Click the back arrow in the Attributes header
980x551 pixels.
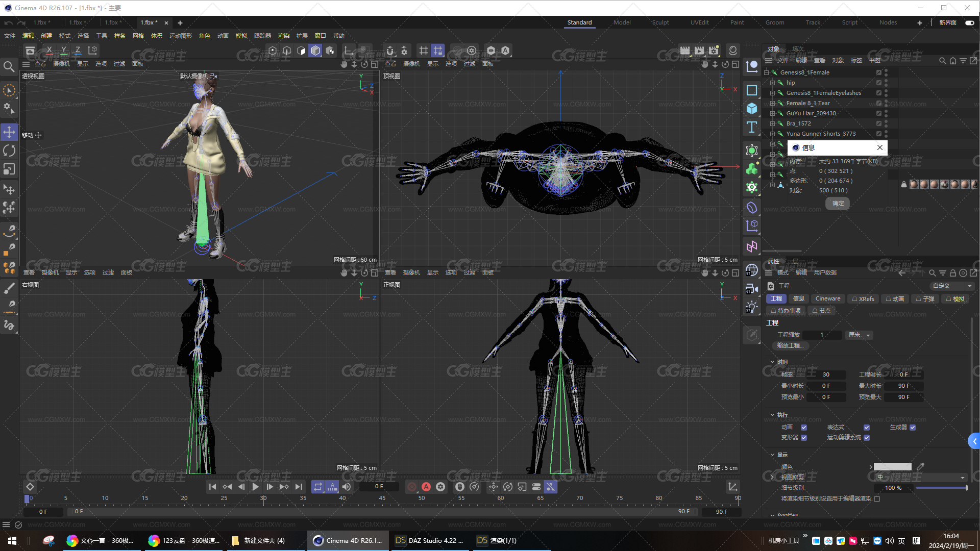(x=902, y=273)
